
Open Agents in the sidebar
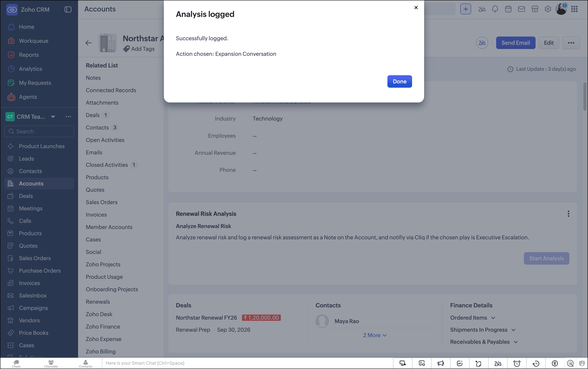28,97
